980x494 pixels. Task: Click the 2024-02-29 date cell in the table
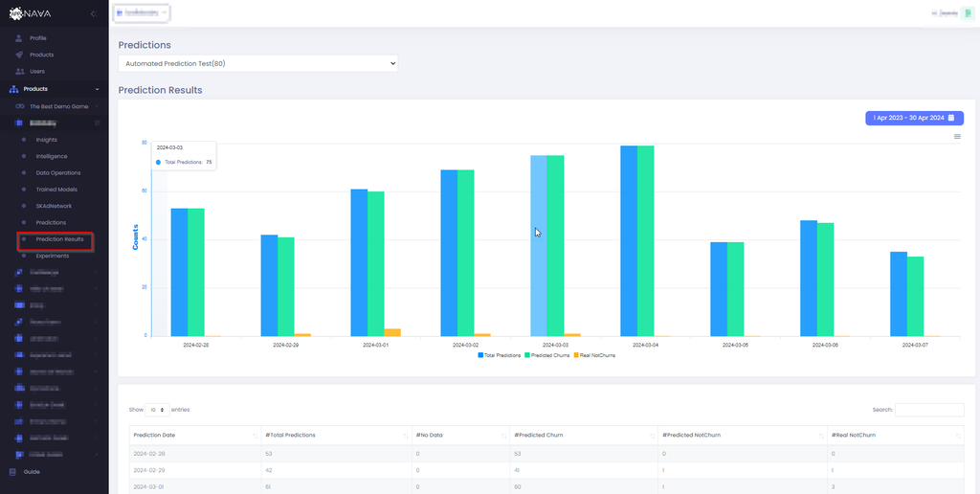pos(195,470)
